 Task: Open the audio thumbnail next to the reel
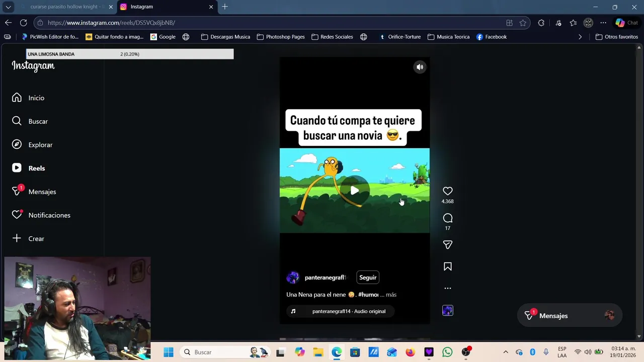tap(448, 311)
